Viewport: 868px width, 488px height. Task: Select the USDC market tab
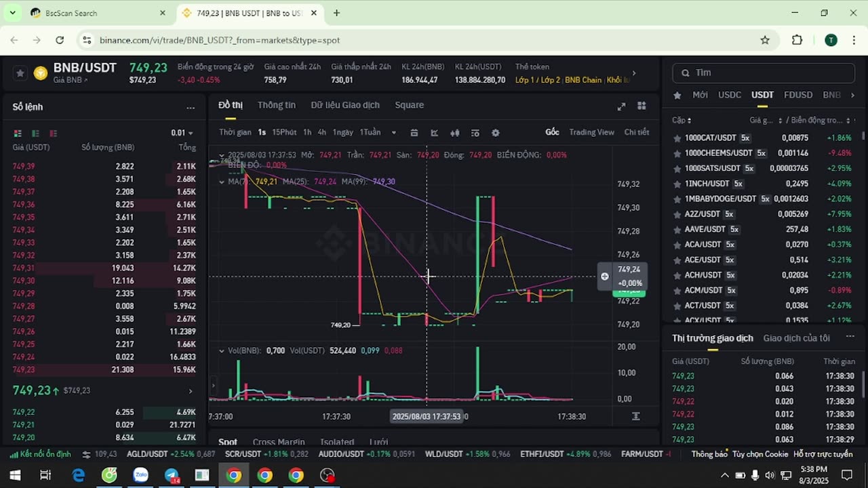(730, 95)
